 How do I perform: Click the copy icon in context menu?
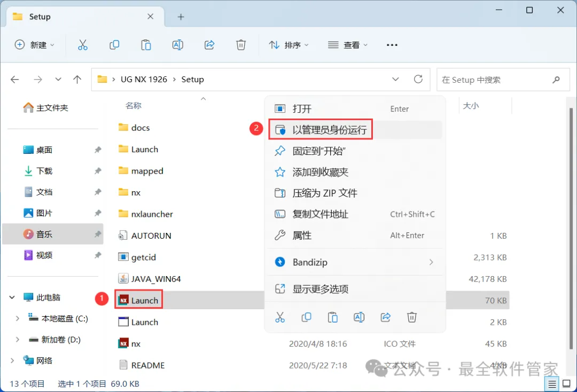pyautogui.click(x=306, y=317)
